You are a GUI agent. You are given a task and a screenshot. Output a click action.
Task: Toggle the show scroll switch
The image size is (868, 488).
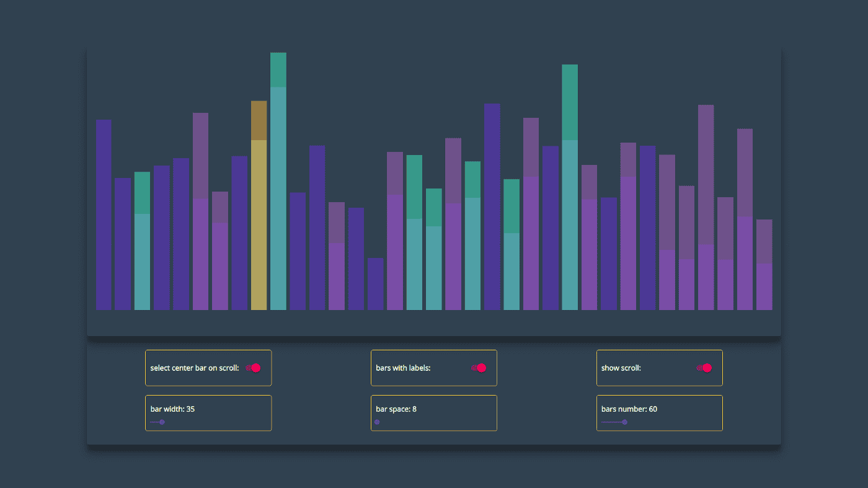coord(704,368)
